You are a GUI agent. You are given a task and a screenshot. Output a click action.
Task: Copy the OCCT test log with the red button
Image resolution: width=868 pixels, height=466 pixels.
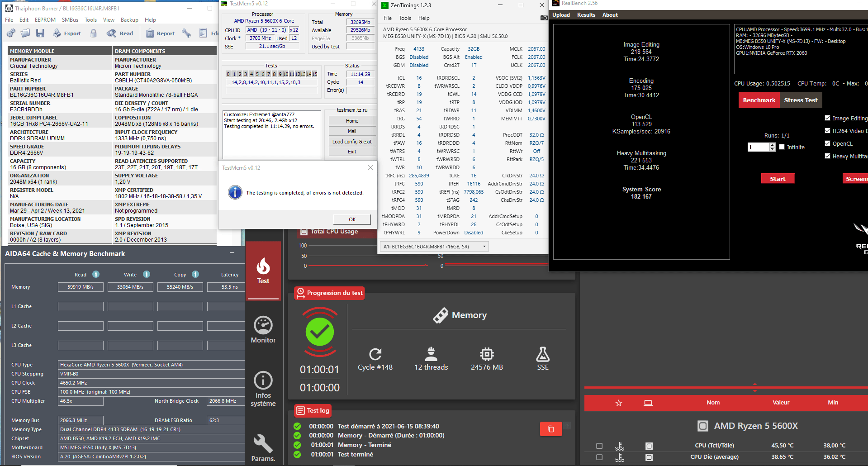point(550,429)
